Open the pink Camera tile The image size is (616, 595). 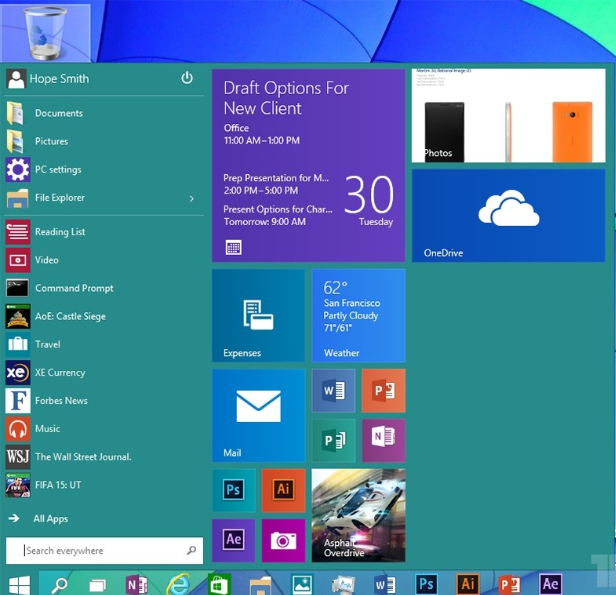pos(283,540)
